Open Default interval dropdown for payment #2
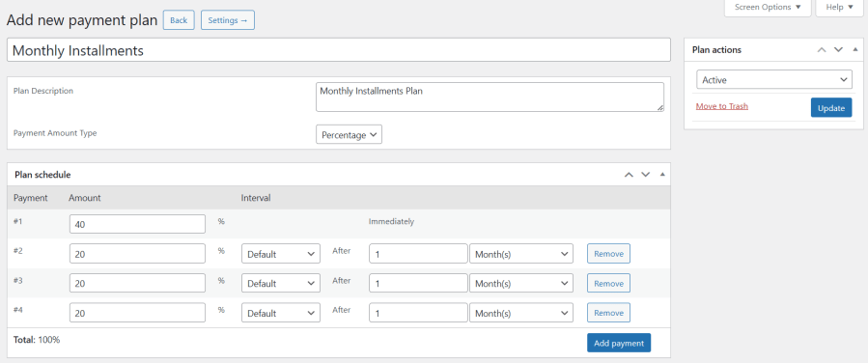This screenshot has height=363, width=868. (281, 254)
